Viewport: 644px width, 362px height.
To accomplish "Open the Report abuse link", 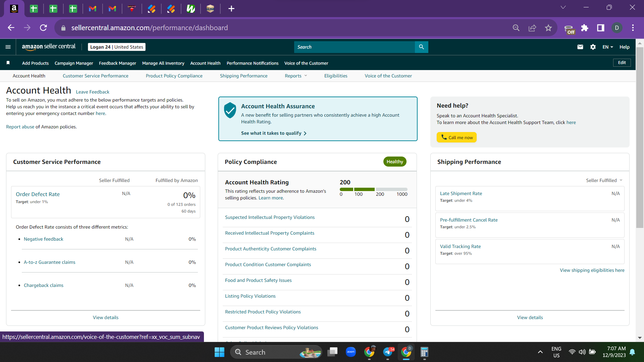I will [20, 127].
